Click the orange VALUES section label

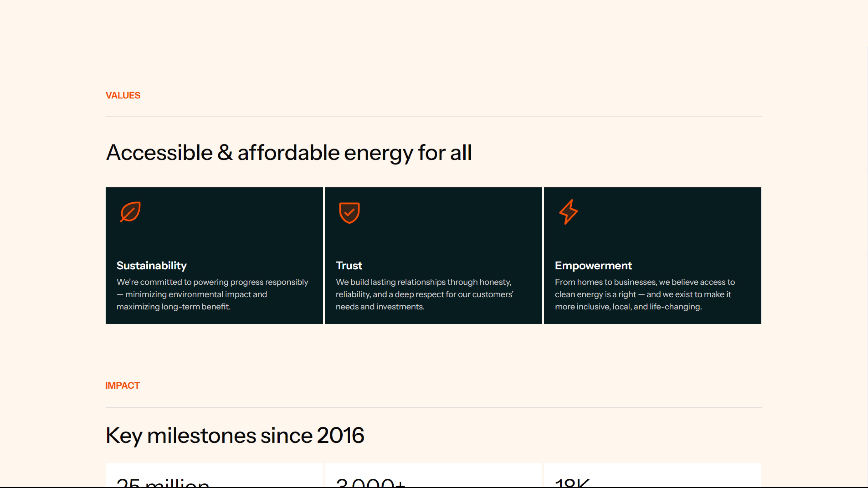(123, 95)
